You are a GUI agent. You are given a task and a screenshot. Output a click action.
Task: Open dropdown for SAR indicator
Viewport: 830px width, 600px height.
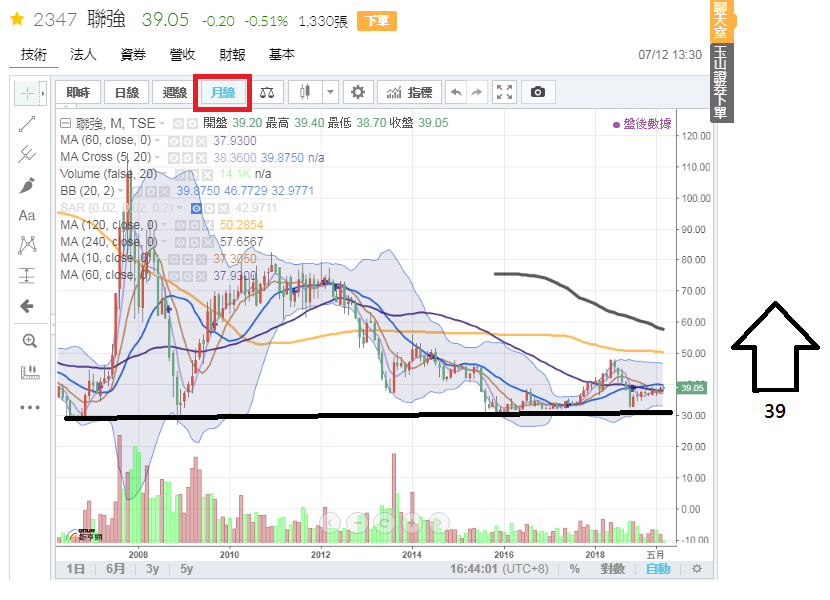(x=180, y=209)
